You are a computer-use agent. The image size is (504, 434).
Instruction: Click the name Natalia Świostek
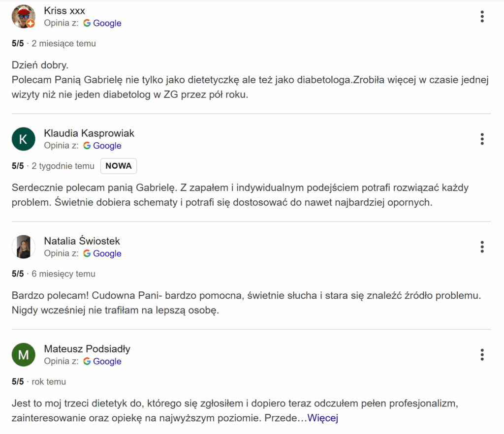click(x=82, y=241)
